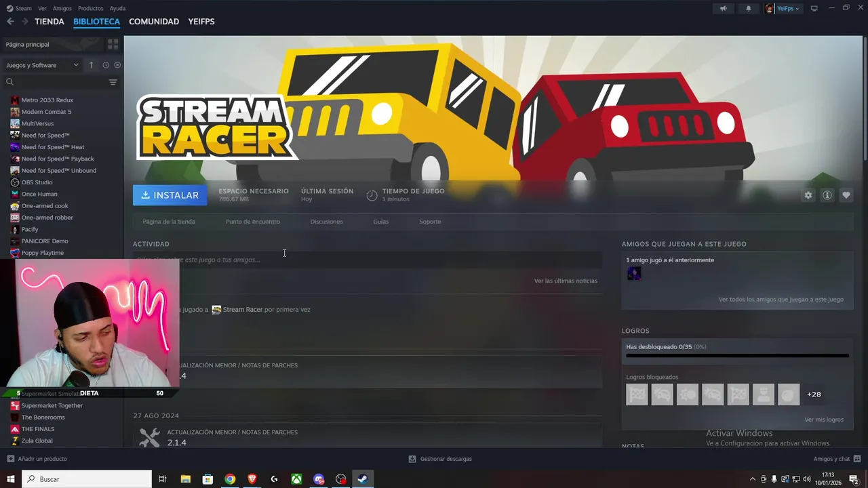The image size is (868, 488).
Task: Open Brave browser in taskbar
Action: (x=252, y=479)
